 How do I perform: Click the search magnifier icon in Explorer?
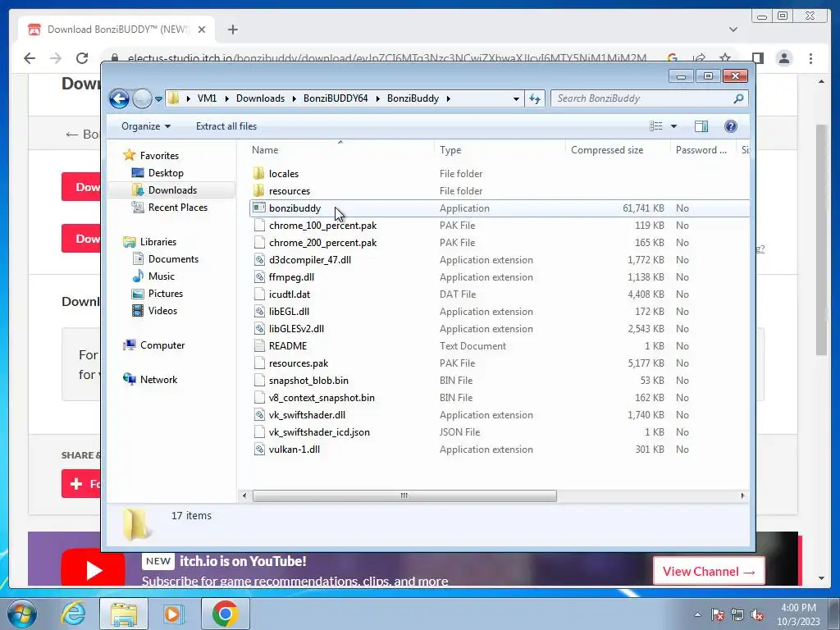tap(739, 98)
